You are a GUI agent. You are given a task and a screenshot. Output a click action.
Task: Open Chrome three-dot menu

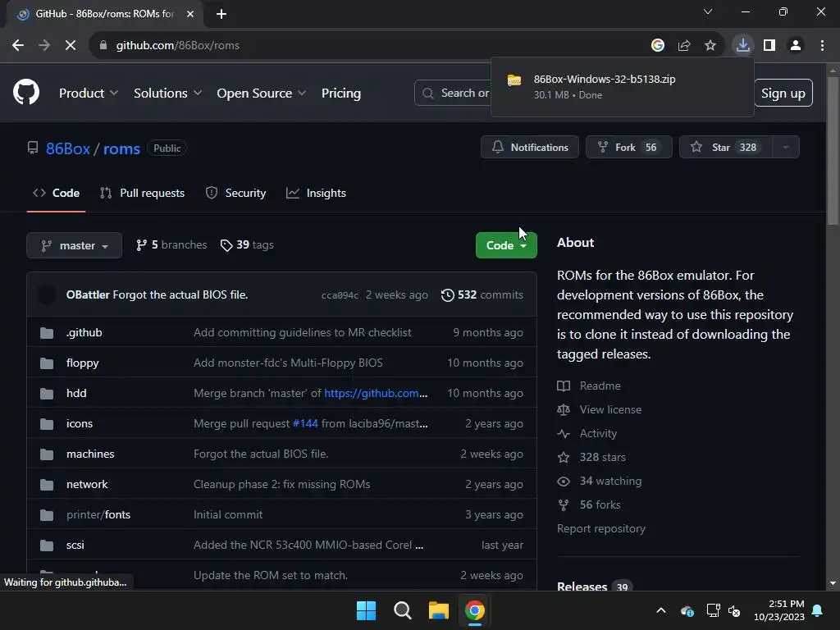pos(822,46)
